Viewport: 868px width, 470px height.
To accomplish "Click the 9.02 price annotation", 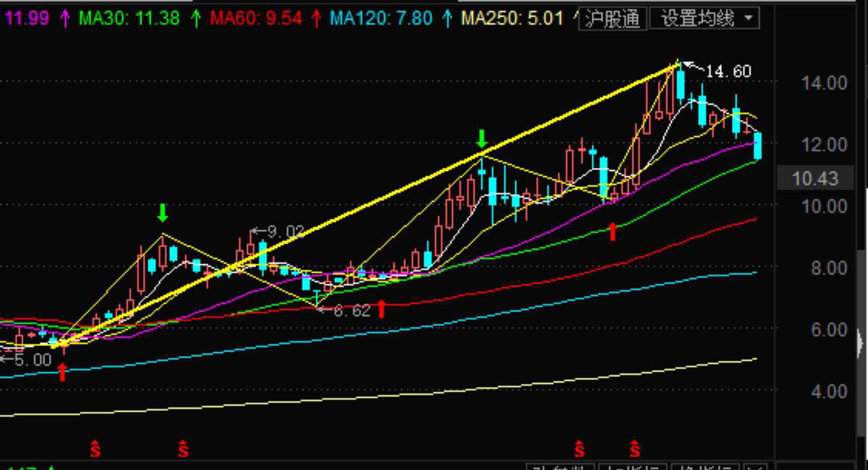I will point(286,231).
